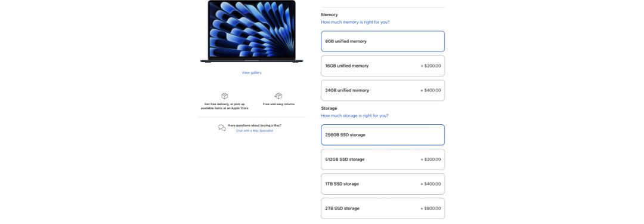Pick 24GB unified memory option
Viewport: 644px width, 224px height.
click(x=383, y=91)
